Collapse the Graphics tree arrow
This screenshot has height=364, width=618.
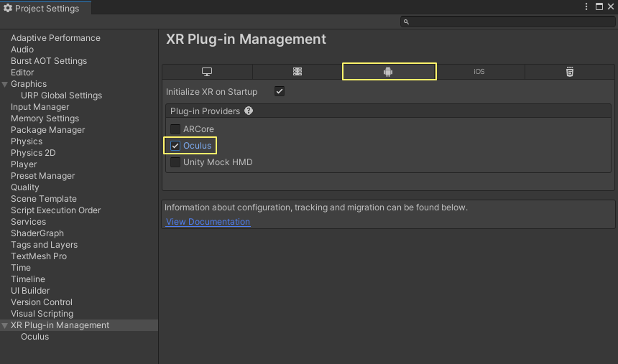point(5,84)
